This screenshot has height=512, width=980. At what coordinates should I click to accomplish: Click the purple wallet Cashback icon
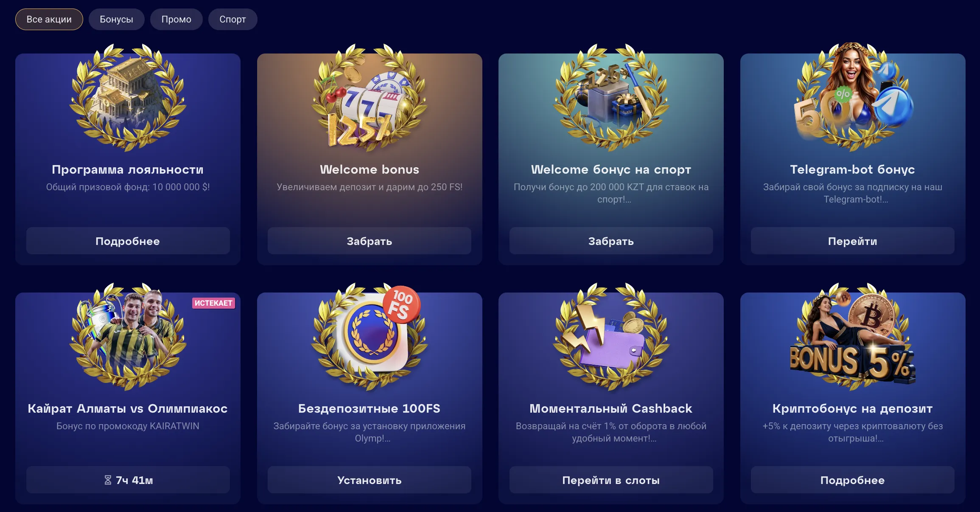pos(611,337)
